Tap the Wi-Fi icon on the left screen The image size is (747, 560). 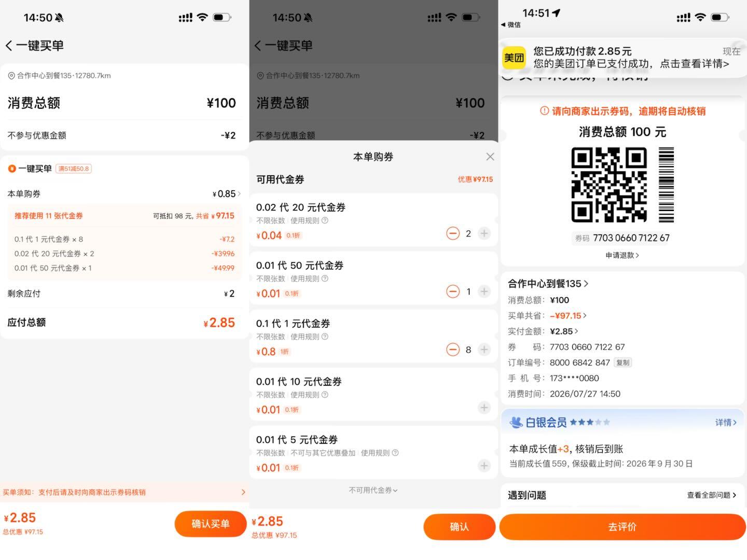(x=202, y=18)
